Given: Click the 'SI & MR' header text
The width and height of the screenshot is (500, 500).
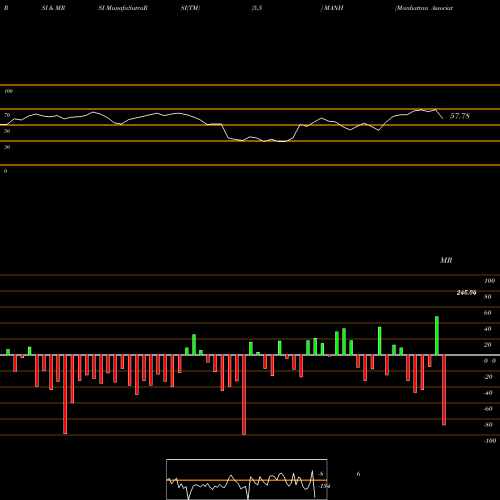Looking at the screenshot, I should (53, 8).
